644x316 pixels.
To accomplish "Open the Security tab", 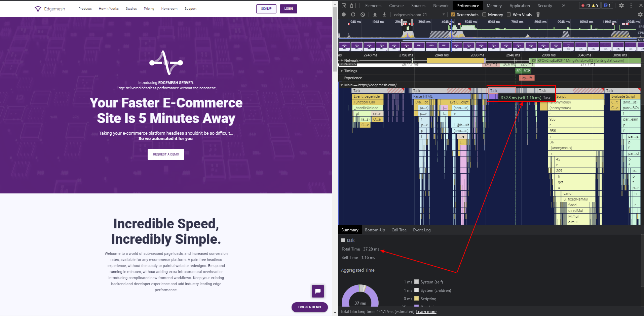I will [x=545, y=5].
